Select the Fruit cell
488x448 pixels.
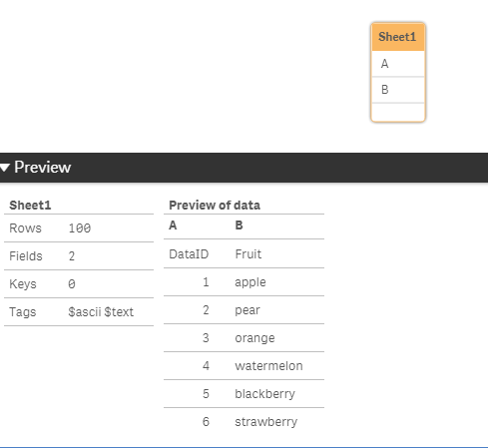[248, 254]
